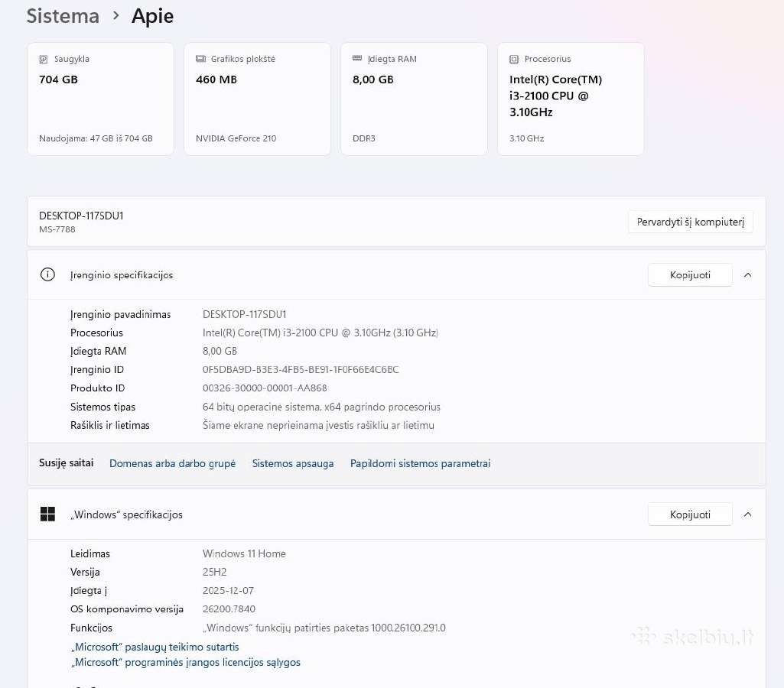Click OS komponavimo versija 26200.7840
The height and width of the screenshot is (688, 784).
[x=229, y=609]
